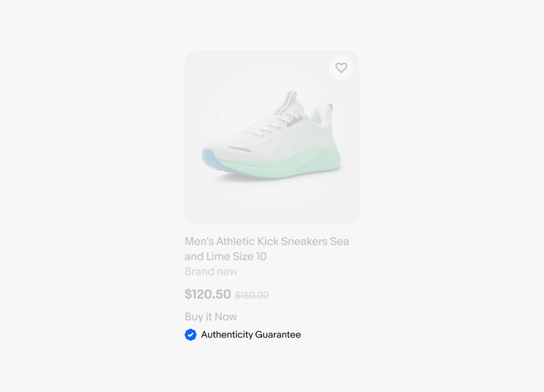Select the 'Brand new' condition label

[x=211, y=272]
